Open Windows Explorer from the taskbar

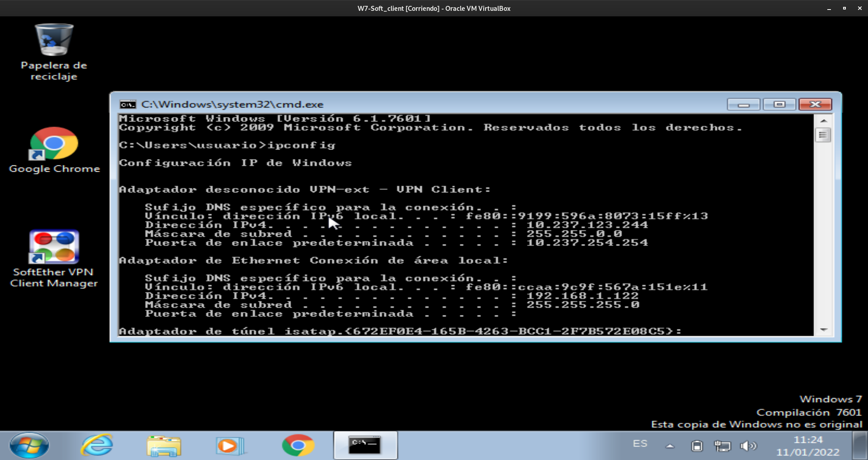(165, 446)
